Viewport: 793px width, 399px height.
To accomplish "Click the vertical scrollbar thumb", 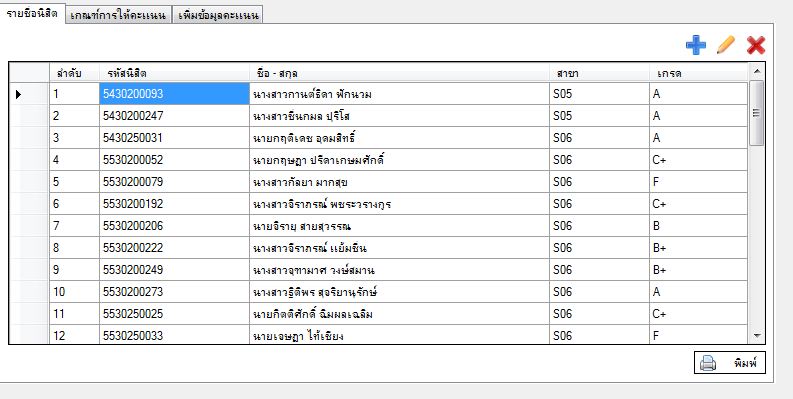I will click(x=757, y=113).
